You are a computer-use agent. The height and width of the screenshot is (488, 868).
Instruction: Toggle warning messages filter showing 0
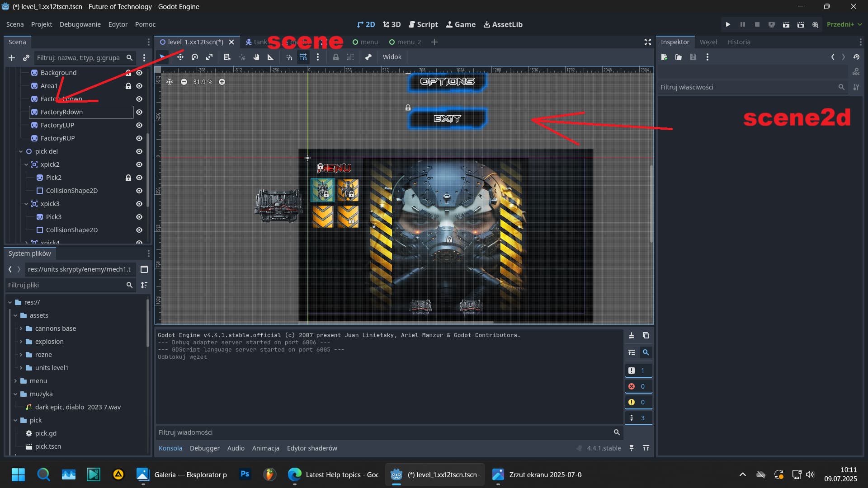(638, 402)
